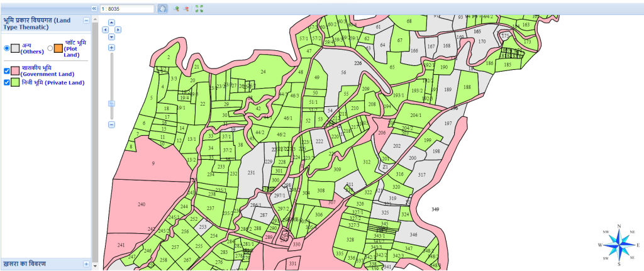Zoom to full map extent
The width and height of the screenshot is (644, 271).
point(199,9)
